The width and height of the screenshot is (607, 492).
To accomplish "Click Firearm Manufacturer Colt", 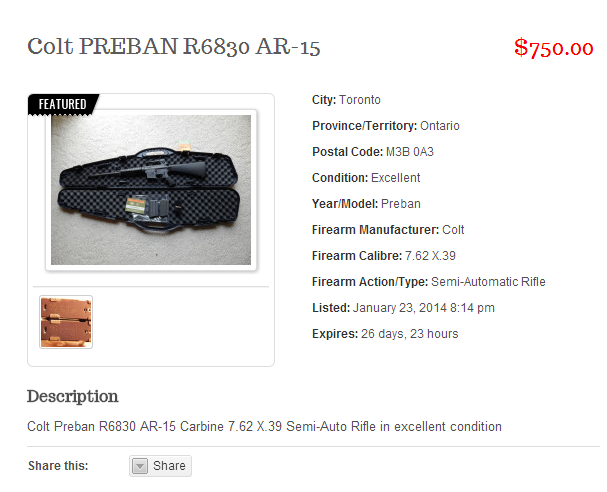I will pyautogui.click(x=388, y=230).
